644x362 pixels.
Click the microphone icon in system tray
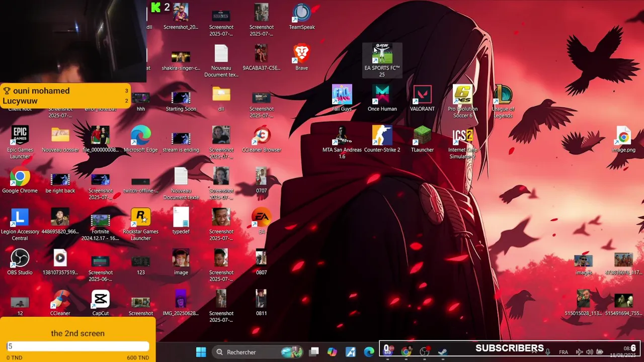point(547,352)
